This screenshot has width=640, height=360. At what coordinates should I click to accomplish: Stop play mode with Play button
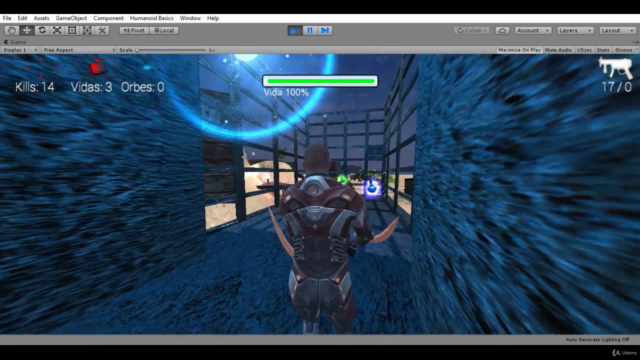tap(294, 31)
